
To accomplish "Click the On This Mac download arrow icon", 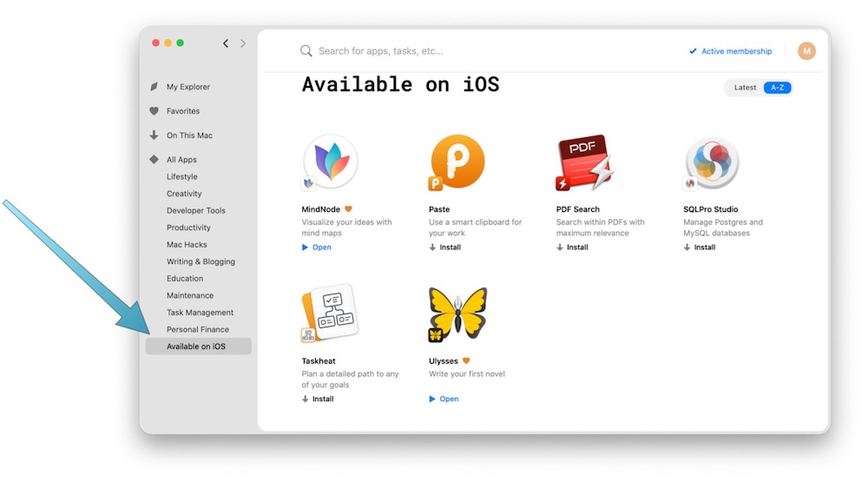I will pyautogui.click(x=154, y=135).
